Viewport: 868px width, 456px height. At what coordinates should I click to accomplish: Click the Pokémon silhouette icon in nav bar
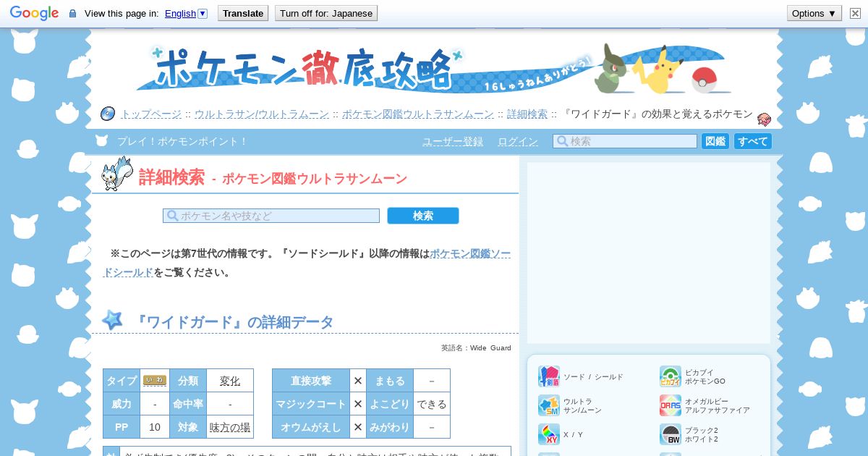[x=102, y=140]
